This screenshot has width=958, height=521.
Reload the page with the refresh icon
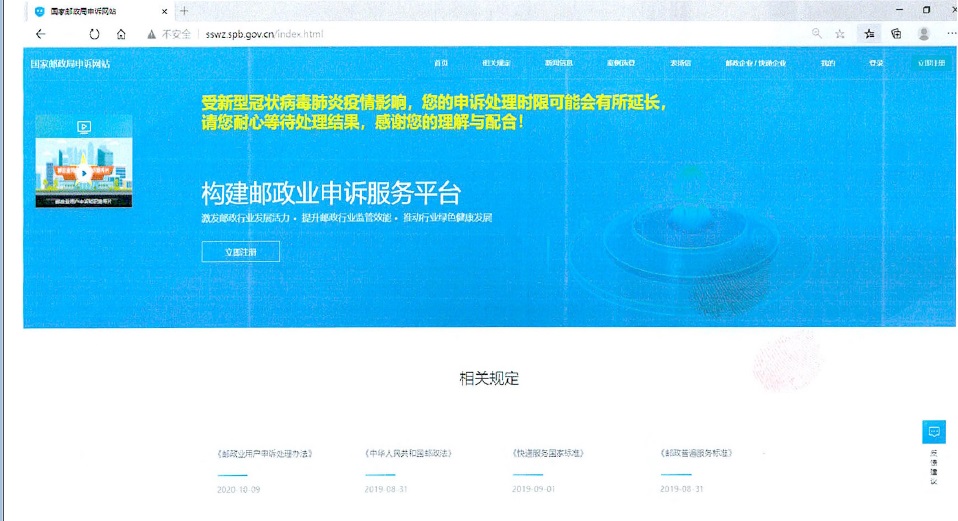coord(94,33)
